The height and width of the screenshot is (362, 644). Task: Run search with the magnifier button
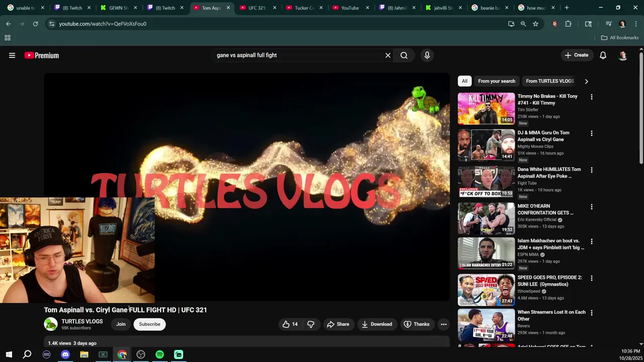[404, 55]
